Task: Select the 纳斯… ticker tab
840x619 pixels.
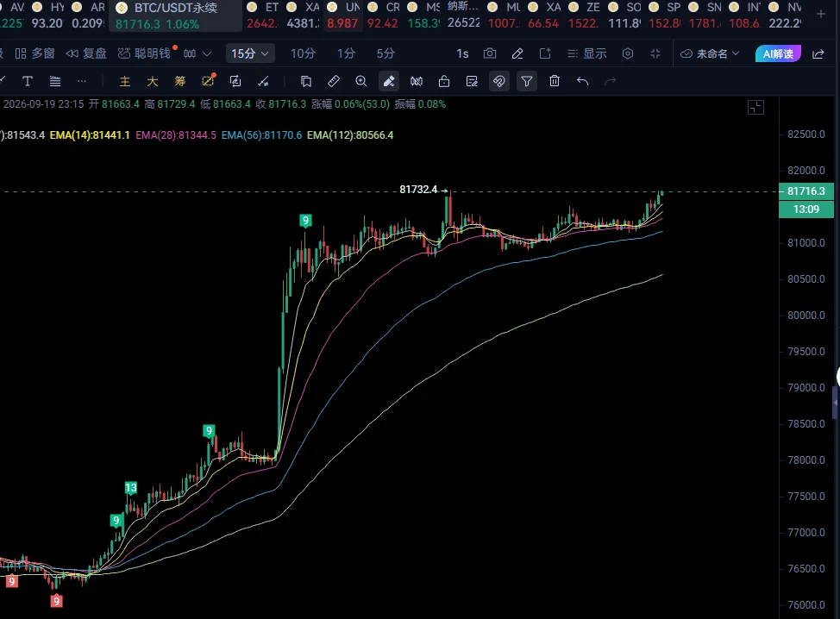Action: pos(464,16)
